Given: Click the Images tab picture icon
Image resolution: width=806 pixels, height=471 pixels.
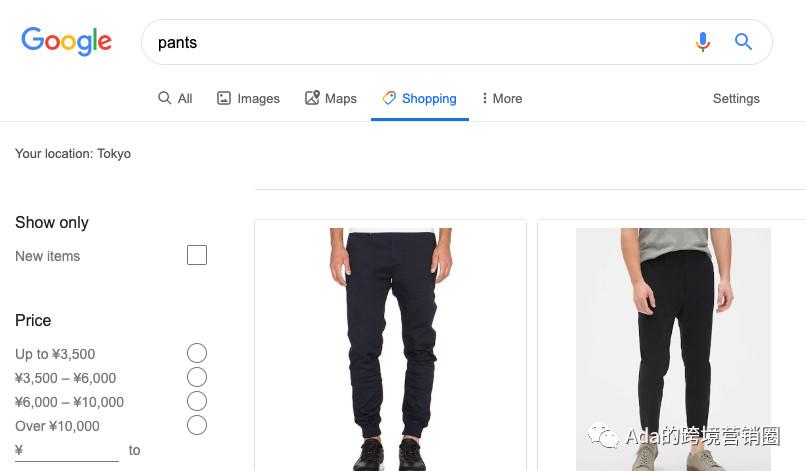Looking at the screenshot, I should coord(224,98).
